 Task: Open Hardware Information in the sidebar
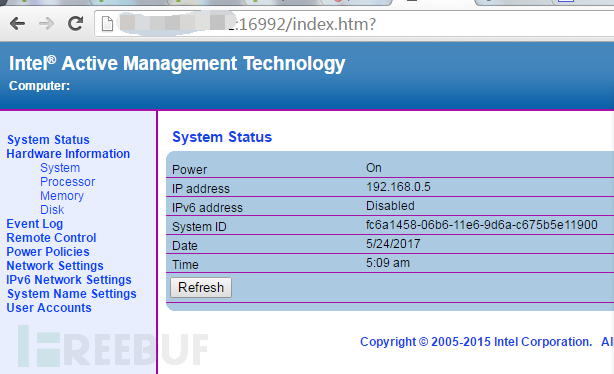pyautogui.click(x=68, y=154)
